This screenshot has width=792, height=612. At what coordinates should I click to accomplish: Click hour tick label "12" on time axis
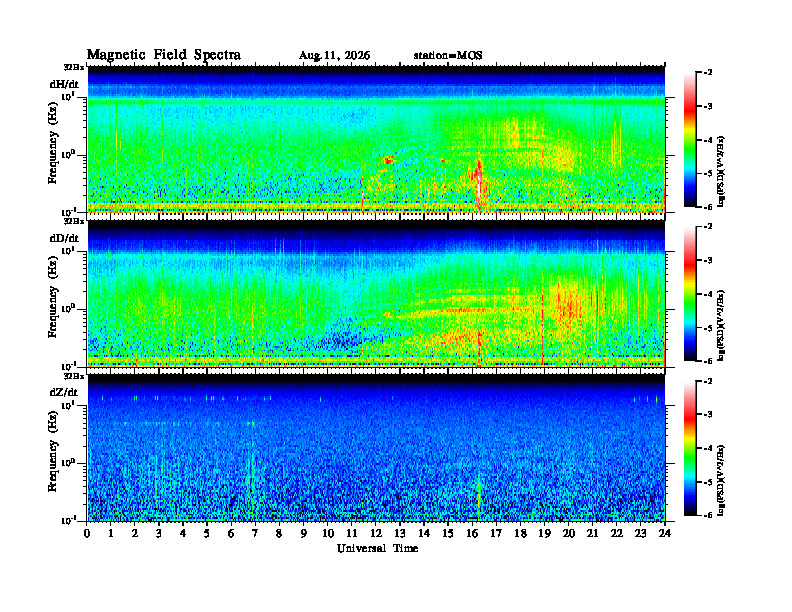376,534
